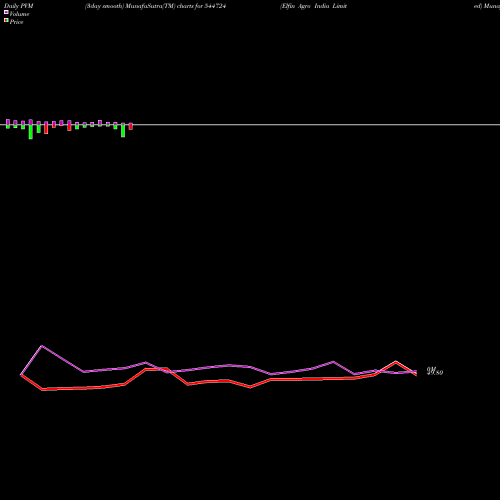Click the 'Daily PVM' title text

coord(19,6)
